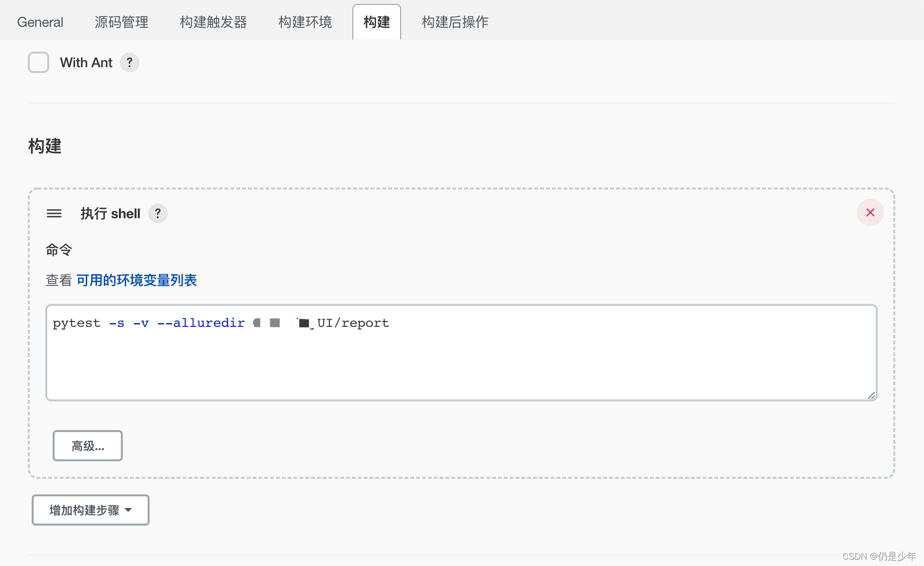Show help for 执行 shell

coord(158,213)
